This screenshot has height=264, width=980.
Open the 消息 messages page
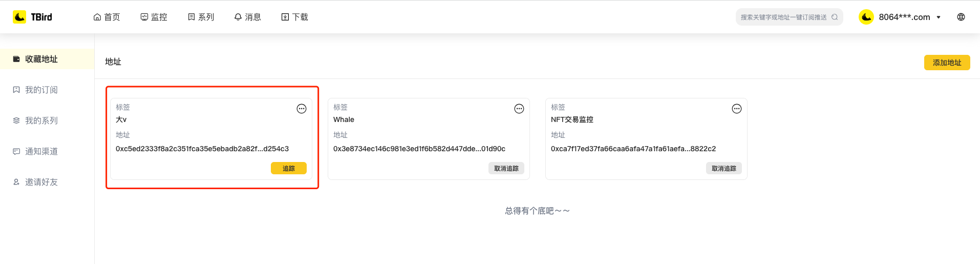point(247,17)
